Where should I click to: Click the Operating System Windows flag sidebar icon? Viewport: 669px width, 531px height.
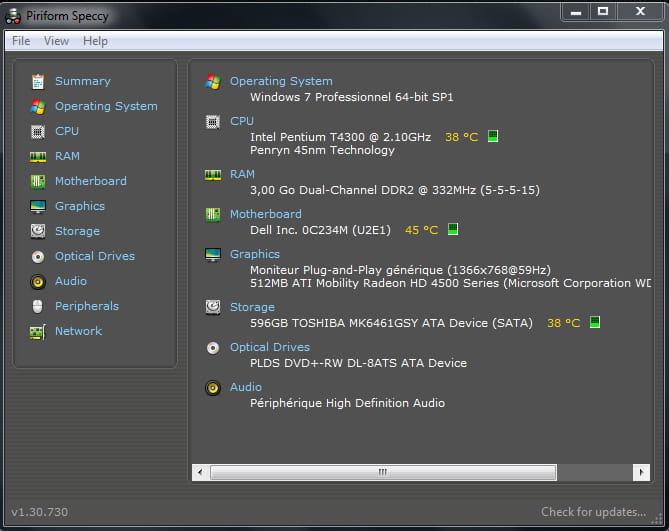pyautogui.click(x=38, y=106)
